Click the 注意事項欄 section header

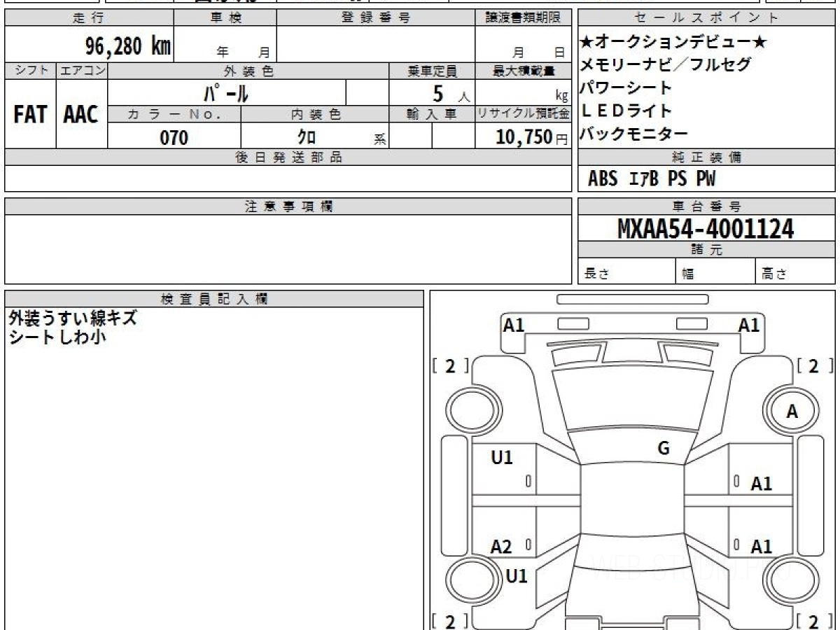(288, 206)
